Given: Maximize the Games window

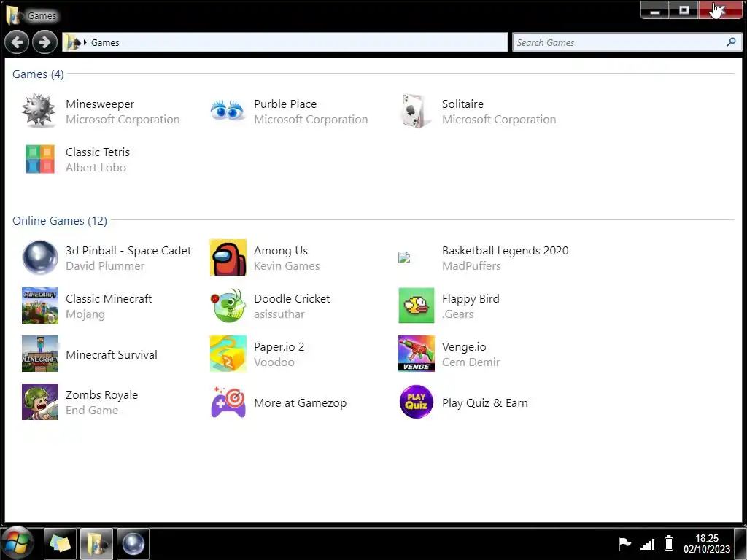Looking at the screenshot, I should 684,10.
